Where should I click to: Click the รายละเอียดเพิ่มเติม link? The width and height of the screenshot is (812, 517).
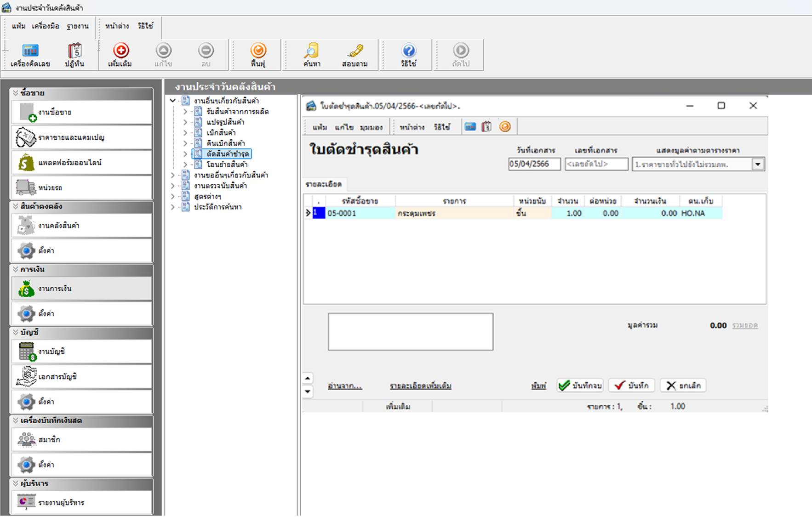[420, 386]
